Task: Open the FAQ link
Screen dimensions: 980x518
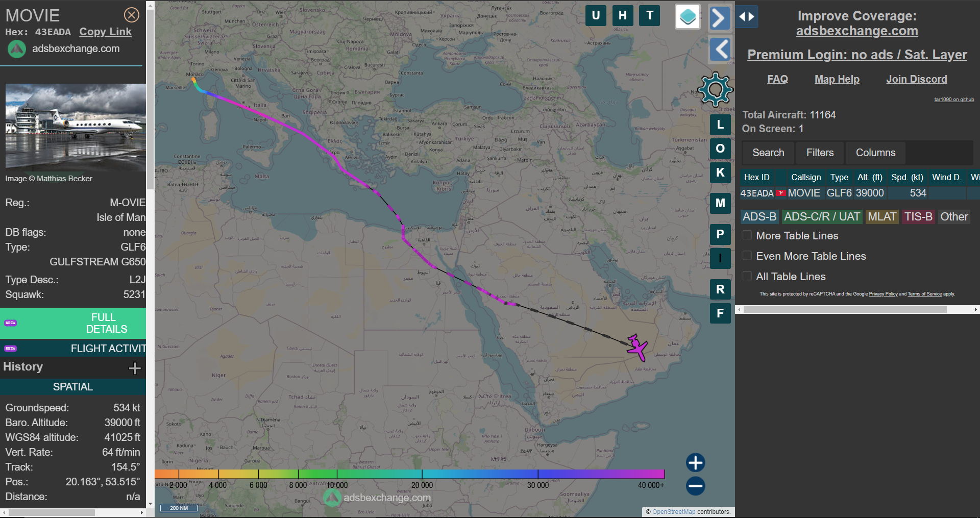Action: tap(777, 79)
